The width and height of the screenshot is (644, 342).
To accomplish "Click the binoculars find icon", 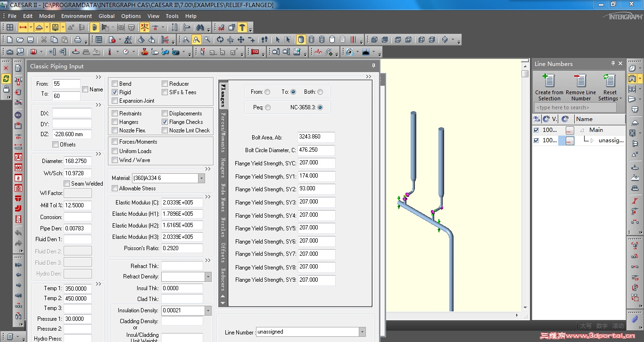I will (x=200, y=27).
